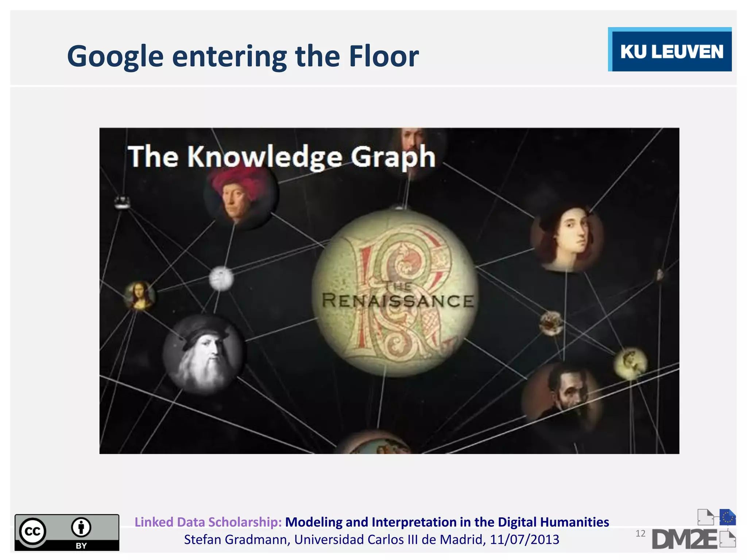Click the Creative Commons CC icon
The width and height of the screenshot is (747, 560).
pos(33,531)
